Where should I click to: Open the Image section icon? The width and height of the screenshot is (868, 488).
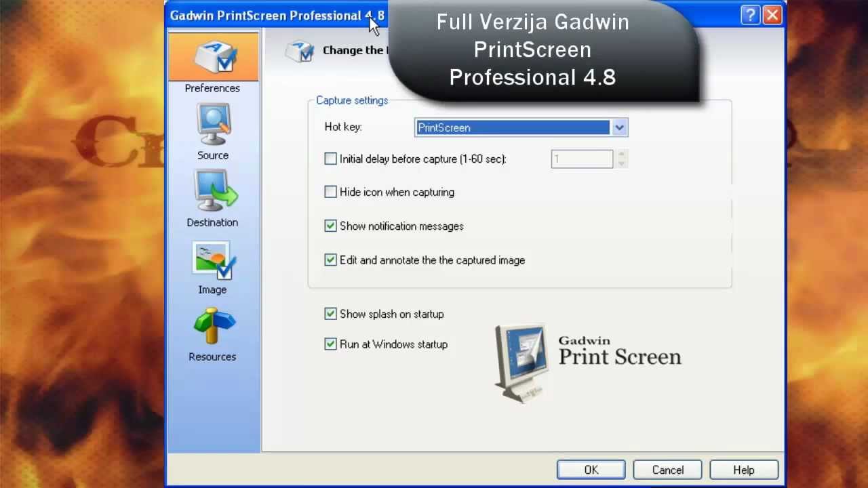[213, 260]
